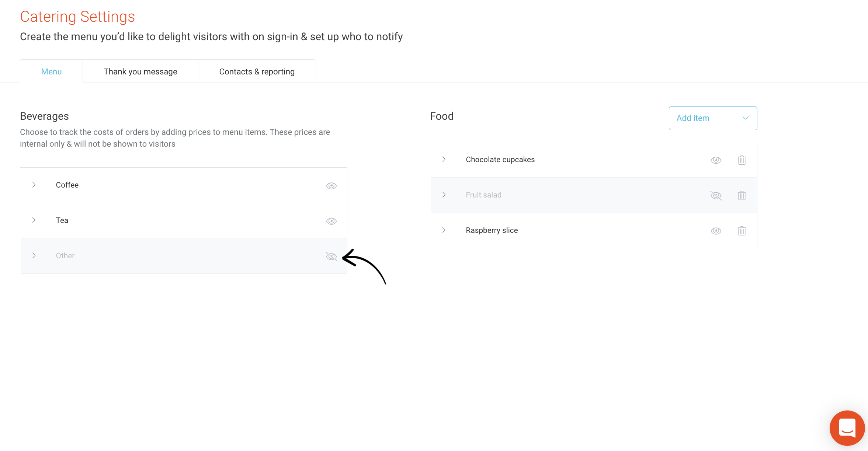Screen dimensions: 868x451
Task: Open the chat support widget
Action: point(847,428)
